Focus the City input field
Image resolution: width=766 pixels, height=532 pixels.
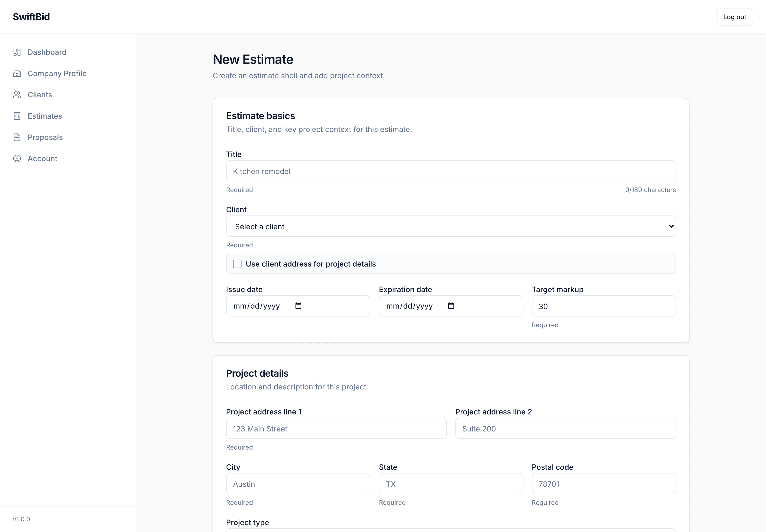pyautogui.click(x=298, y=484)
